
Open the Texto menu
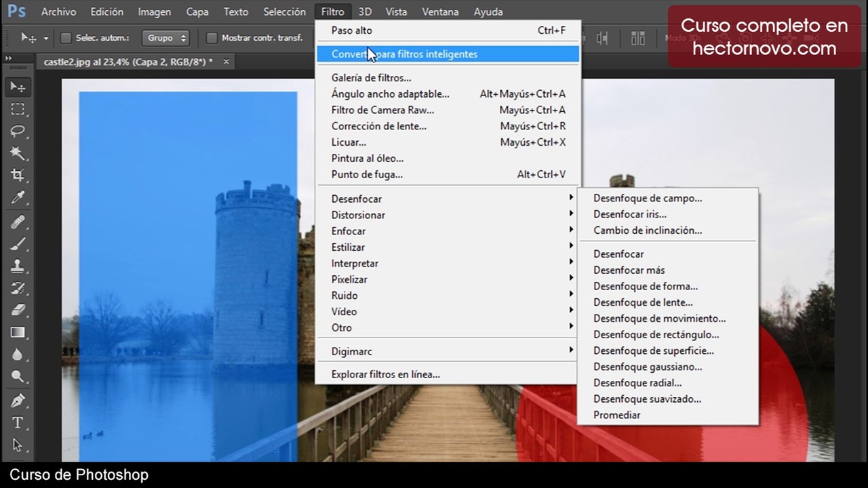coord(236,12)
